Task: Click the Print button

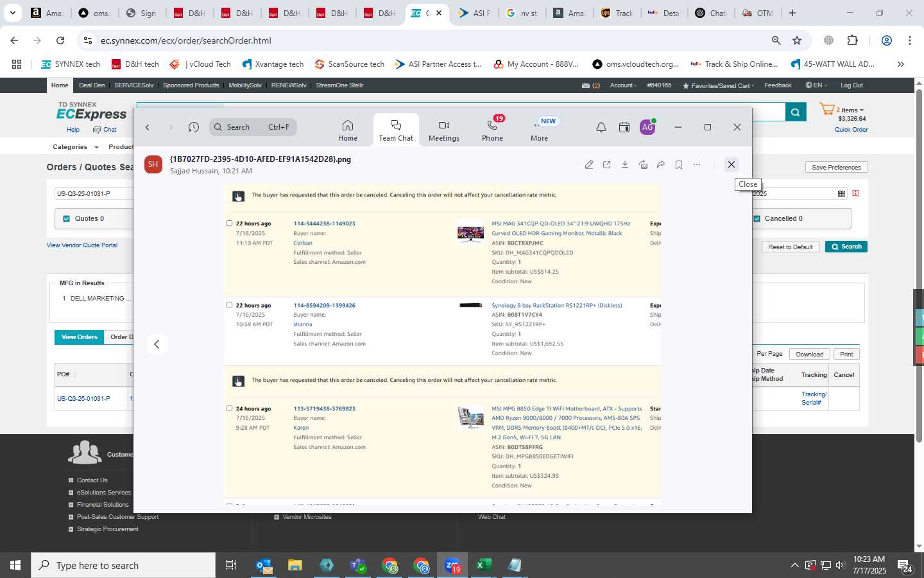Action: [846, 354]
